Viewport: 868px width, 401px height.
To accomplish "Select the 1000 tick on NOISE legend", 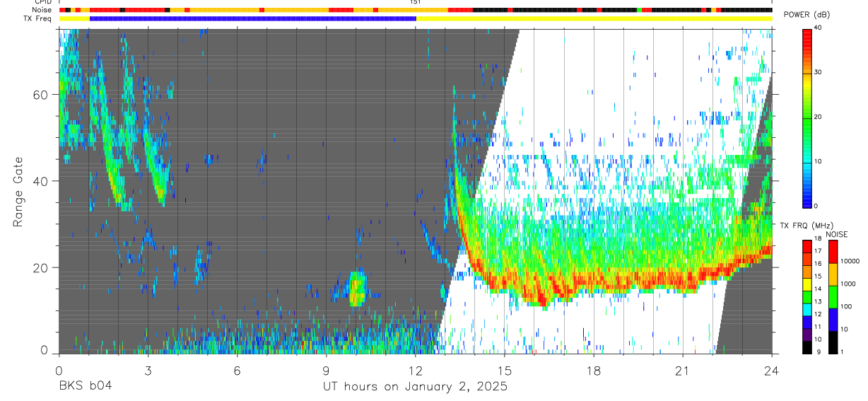I will click(848, 284).
